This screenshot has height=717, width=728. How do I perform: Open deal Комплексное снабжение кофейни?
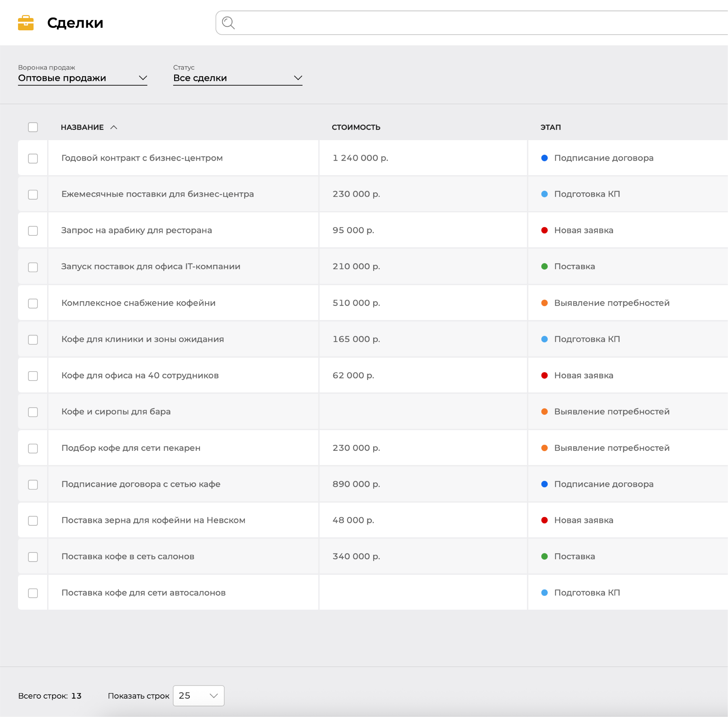click(x=138, y=303)
